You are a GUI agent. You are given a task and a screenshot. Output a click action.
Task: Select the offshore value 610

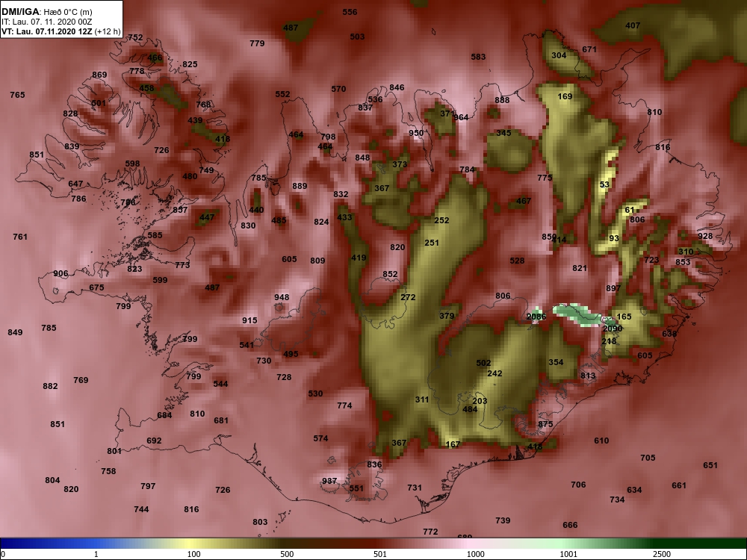pyautogui.click(x=601, y=441)
